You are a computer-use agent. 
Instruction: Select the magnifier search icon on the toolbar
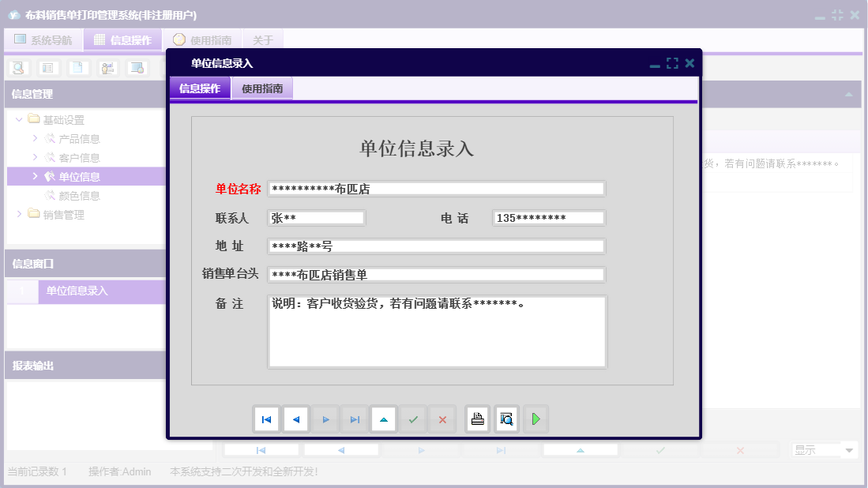point(17,68)
